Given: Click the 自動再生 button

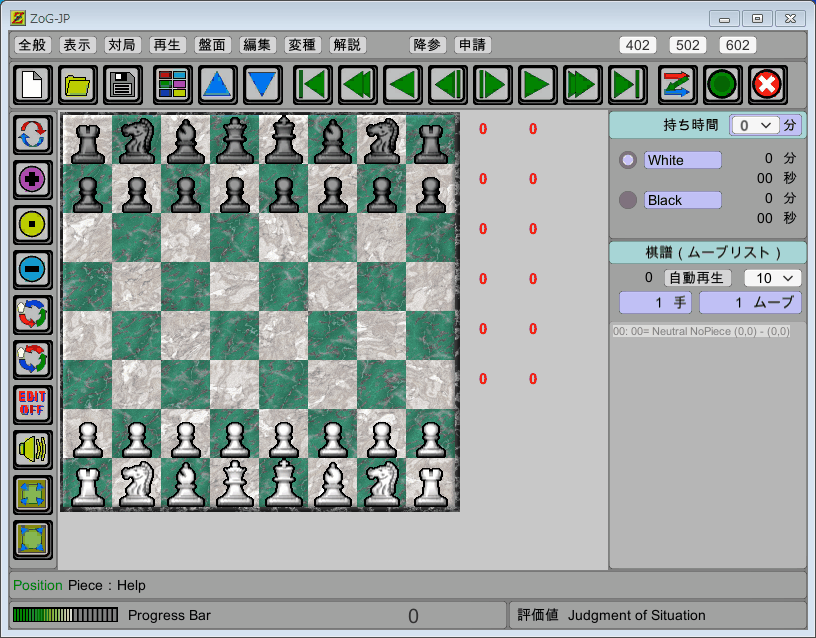Looking at the screenshot, I should point(699,278).
